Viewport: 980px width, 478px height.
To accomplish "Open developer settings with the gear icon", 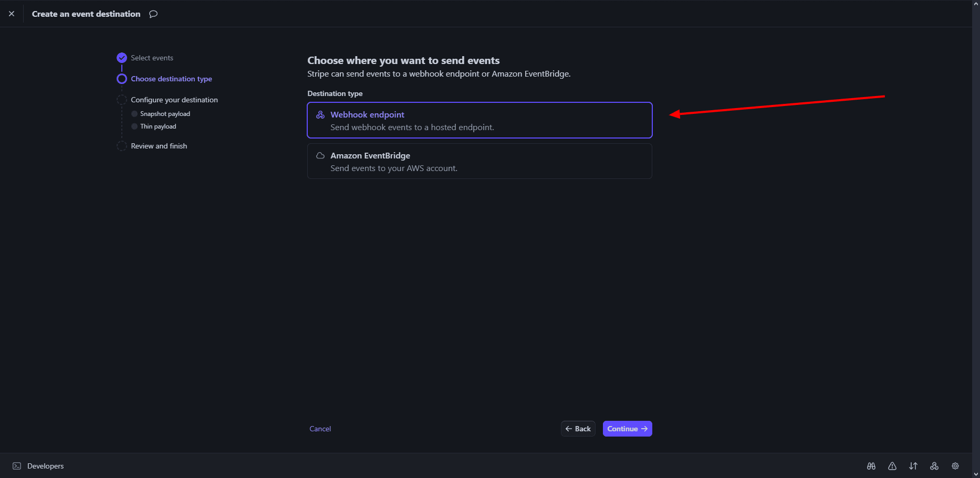I will point(955,466).
